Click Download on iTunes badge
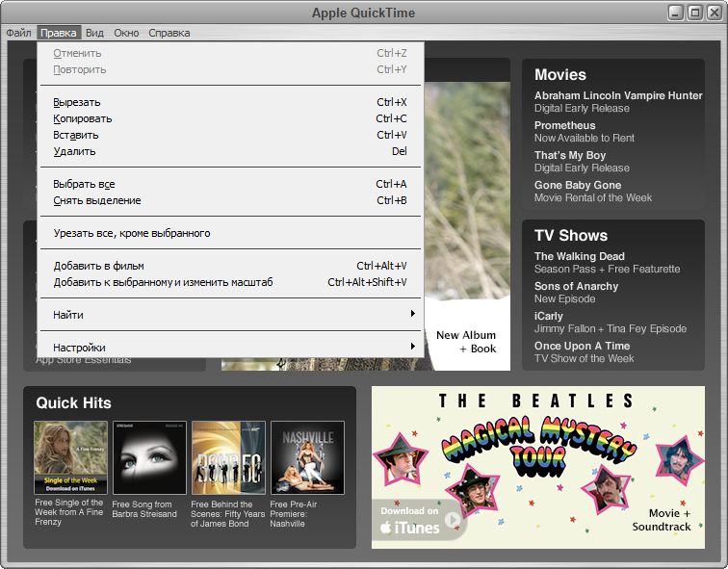This screenshot has height=569, width=728. point(418,521)
